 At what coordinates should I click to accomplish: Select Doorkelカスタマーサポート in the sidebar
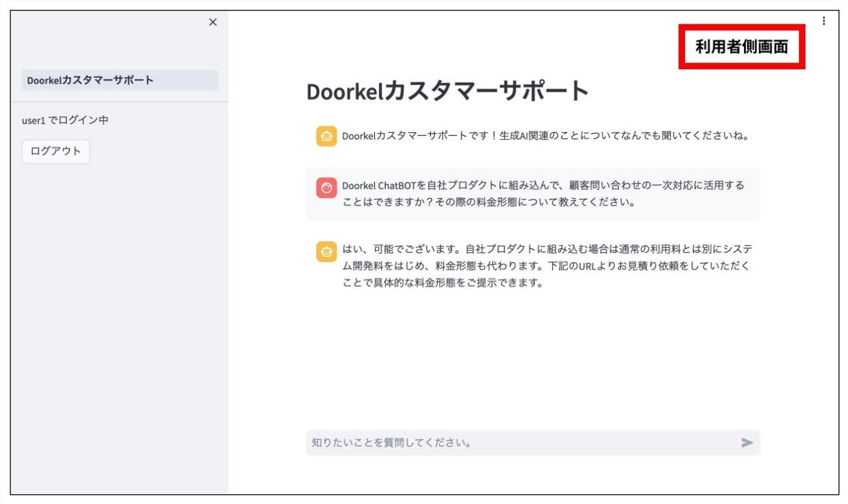[x=120, y=80]
